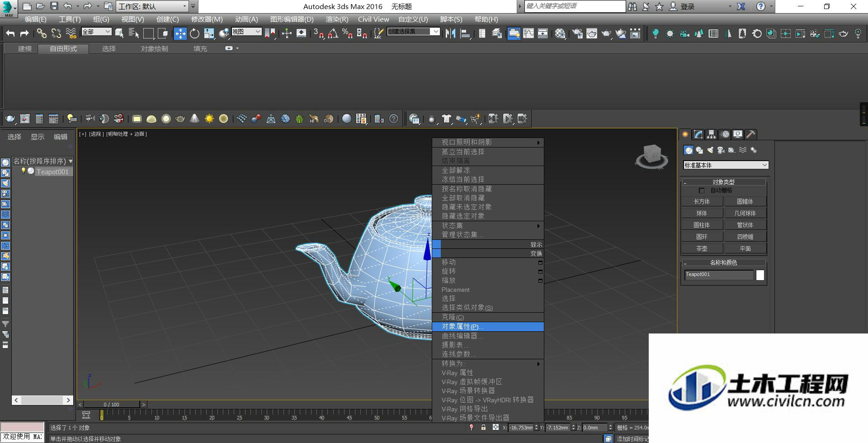Click the Undo arrow in the main toolbar

tap(10, 33)
